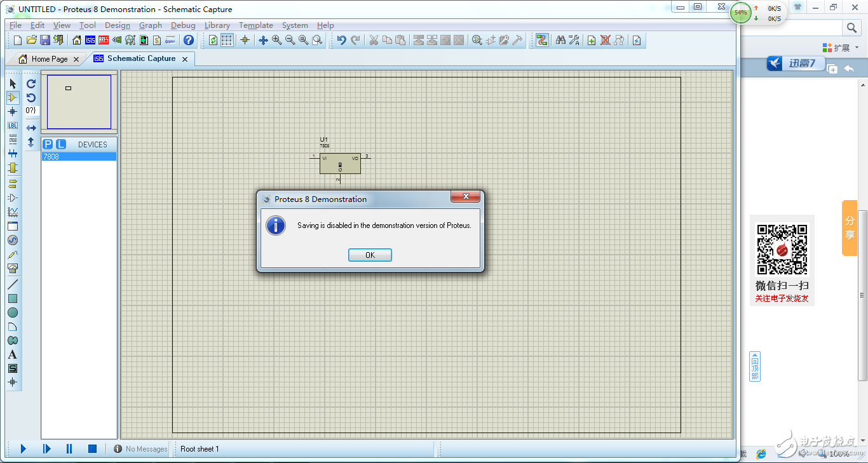Toggle the false origin crosshair icon
The width and height of the screenshot is (868, 463).
tap(245, 40)
